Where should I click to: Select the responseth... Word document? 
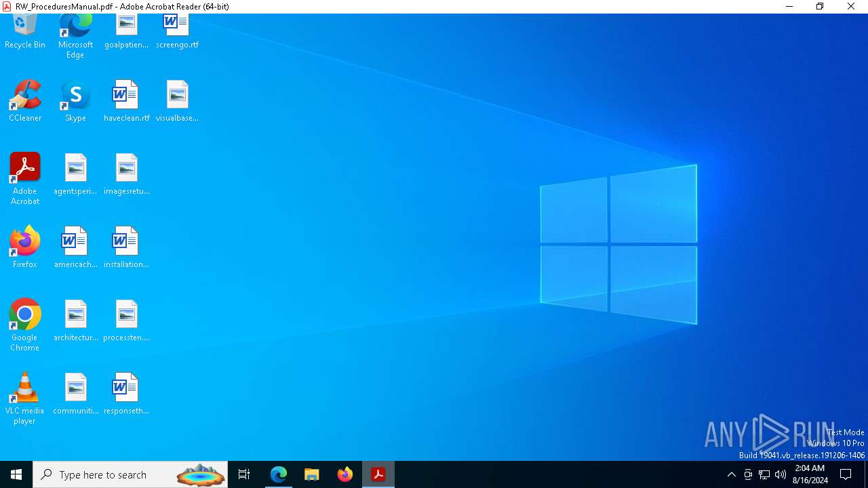pyautogui.click(x=126, y=394)
